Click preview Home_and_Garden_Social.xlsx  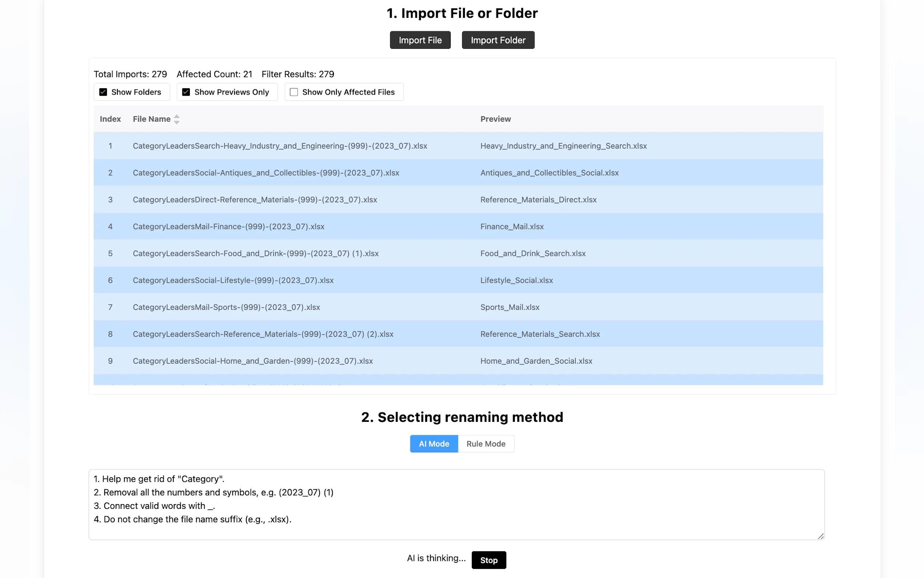[536, 361]
